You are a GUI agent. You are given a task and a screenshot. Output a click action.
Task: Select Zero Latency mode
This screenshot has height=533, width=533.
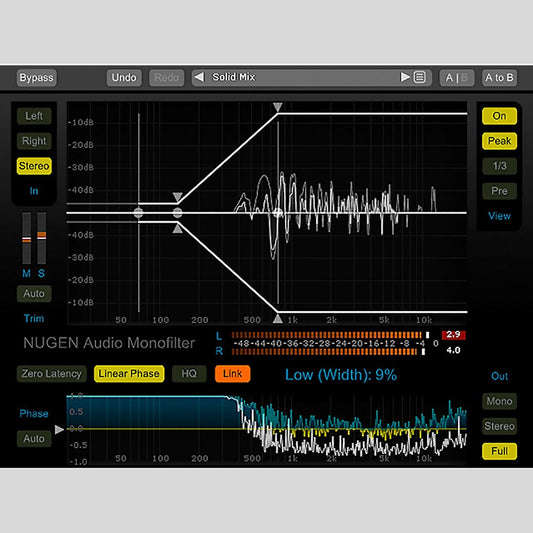point(52,374)
